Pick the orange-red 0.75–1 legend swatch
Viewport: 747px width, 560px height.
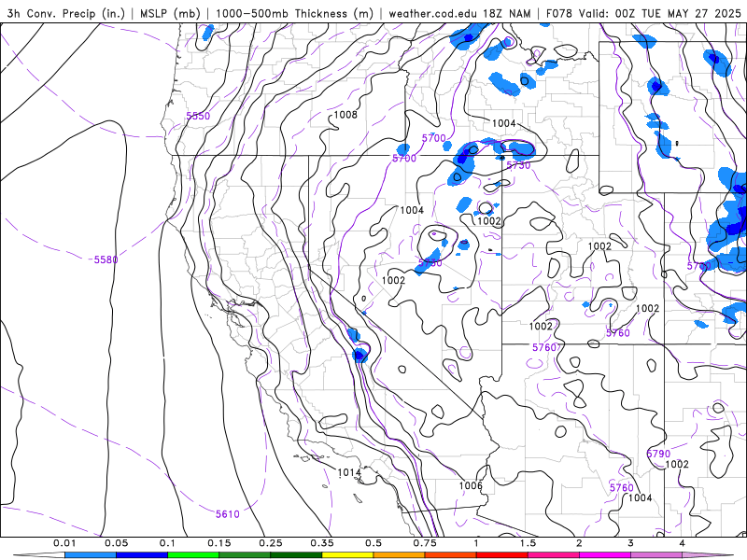451,555
